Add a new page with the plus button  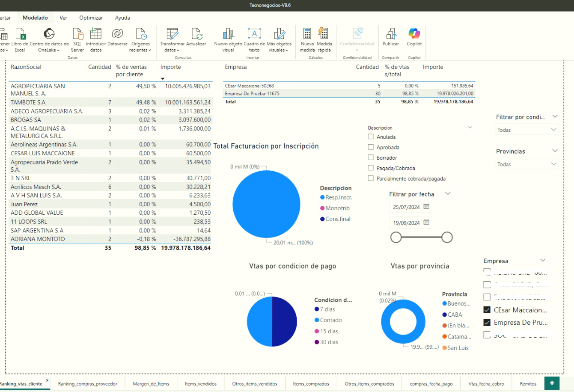(552, 383)
